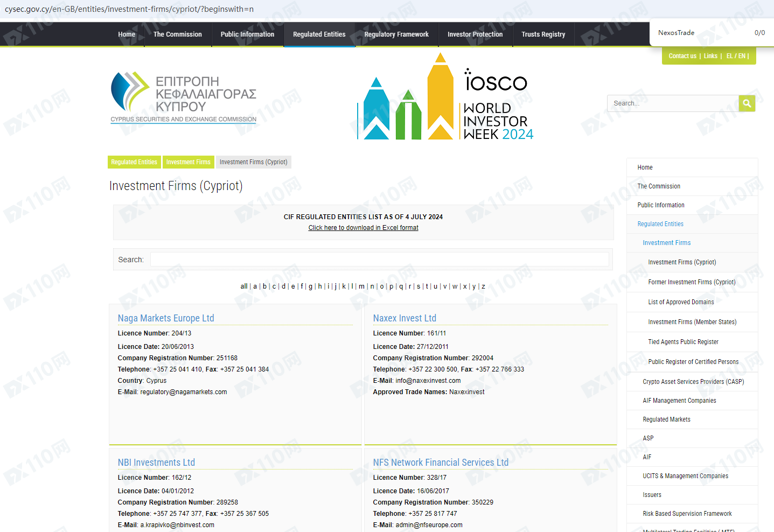The image size is (774, 532).
Task: Click the Contact us link
Action: (x=682, y=56)
